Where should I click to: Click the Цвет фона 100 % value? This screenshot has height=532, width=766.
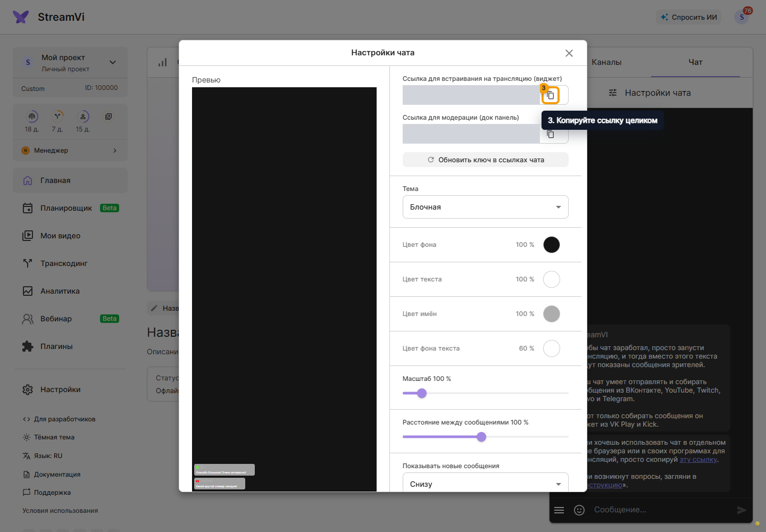pyautogui.click(x=525, y=245)
